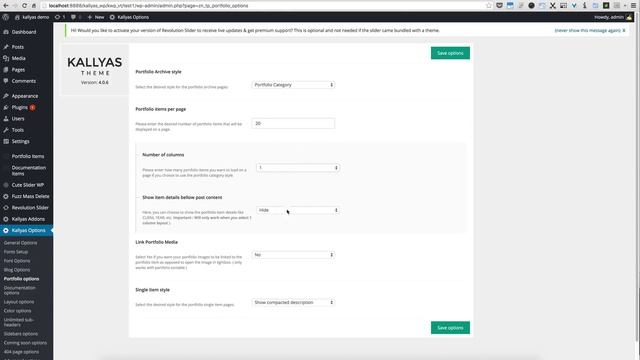Open the Howdy admin account menu
Viewport: 640px width, 360px height.
[613, 17]
